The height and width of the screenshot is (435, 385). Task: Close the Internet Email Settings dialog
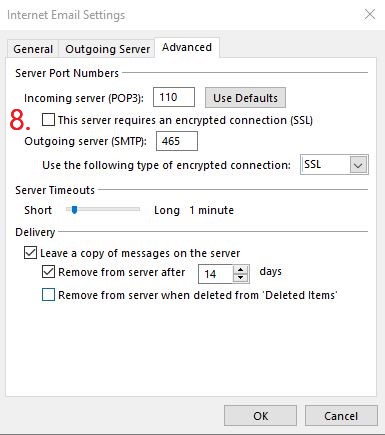(370, 14)
